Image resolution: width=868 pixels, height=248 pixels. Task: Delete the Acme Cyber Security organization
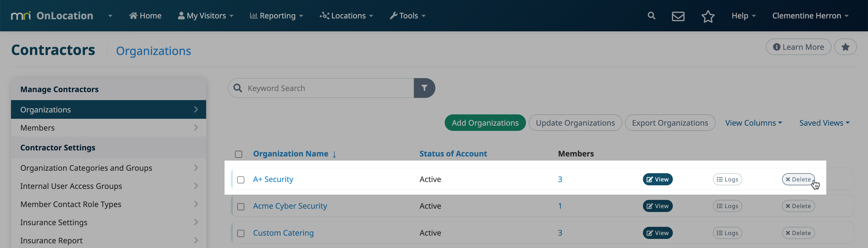point(798,206)
